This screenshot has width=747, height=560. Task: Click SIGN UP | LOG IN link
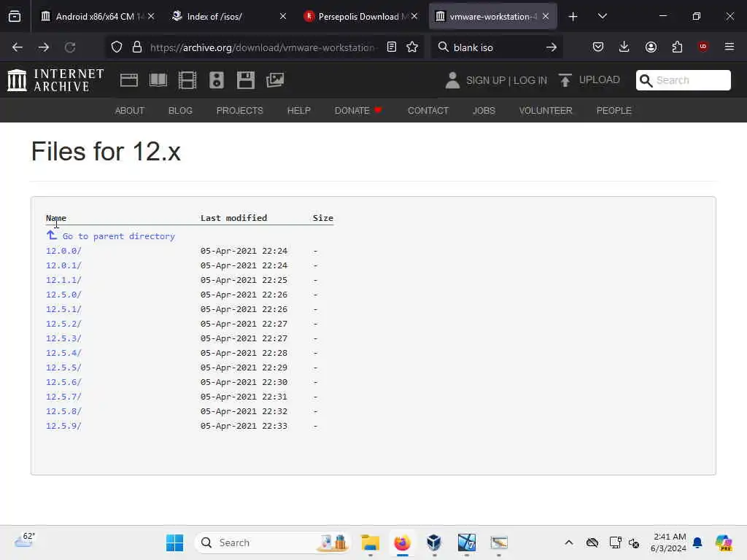pyautogui.click(x=506, y=80)
